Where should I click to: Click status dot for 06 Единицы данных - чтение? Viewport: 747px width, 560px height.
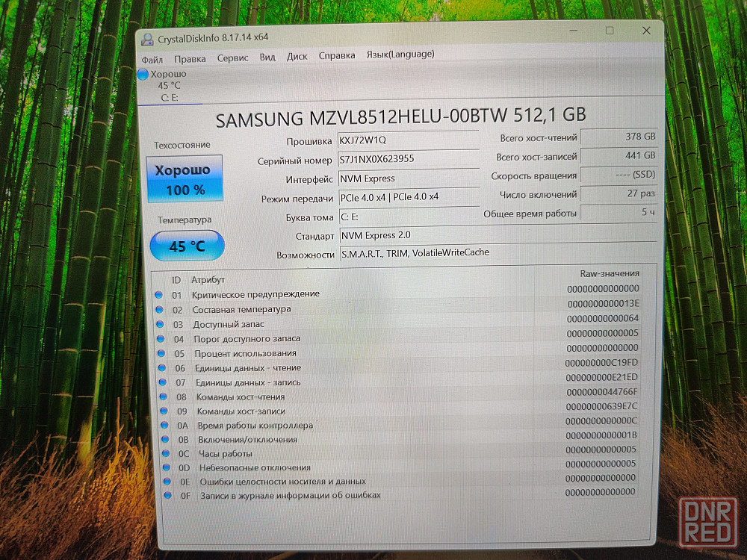click(x=162, y=368)
